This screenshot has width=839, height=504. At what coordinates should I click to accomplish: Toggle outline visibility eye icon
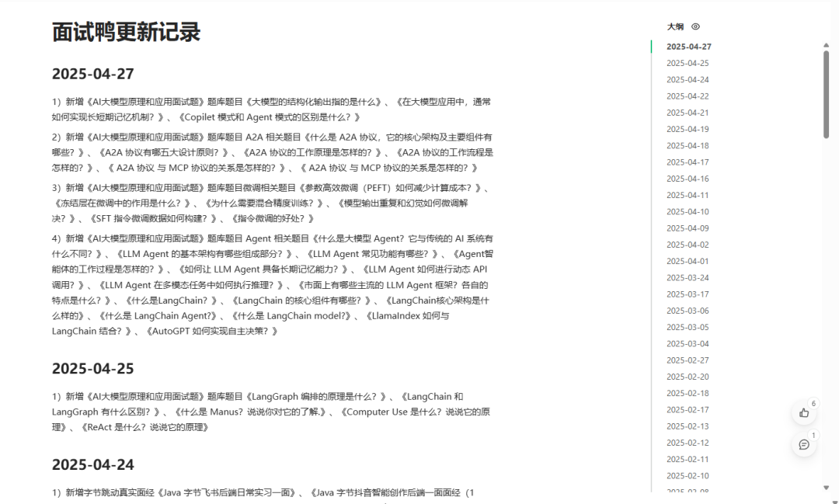pyautogui.click(x=695, y=26)
